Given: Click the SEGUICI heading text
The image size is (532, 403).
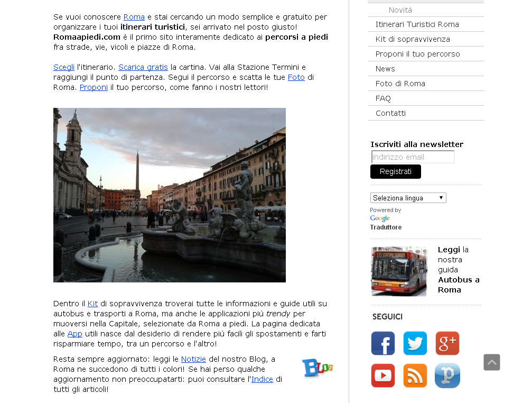Looking at the screenshot, I should click(387, 316).
